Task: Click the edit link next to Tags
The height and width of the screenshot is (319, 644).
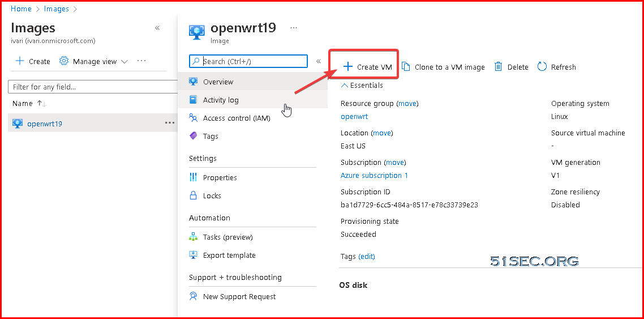Action: (x=367, y=256)
